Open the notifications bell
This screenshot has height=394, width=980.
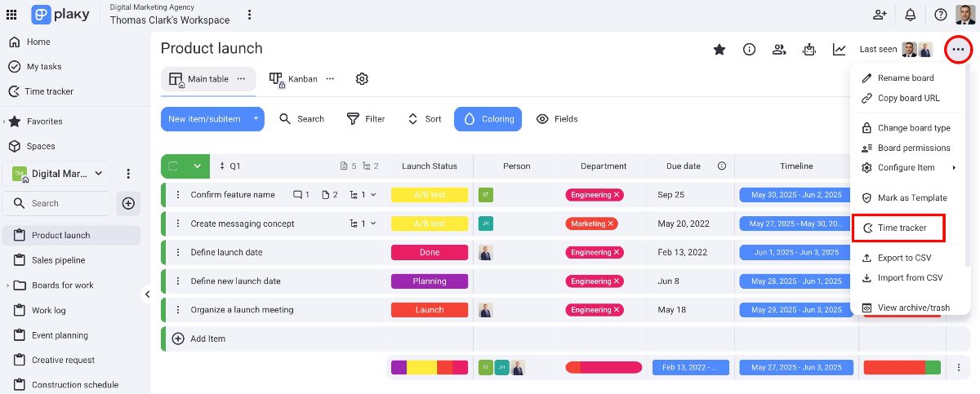click(910, 14)
